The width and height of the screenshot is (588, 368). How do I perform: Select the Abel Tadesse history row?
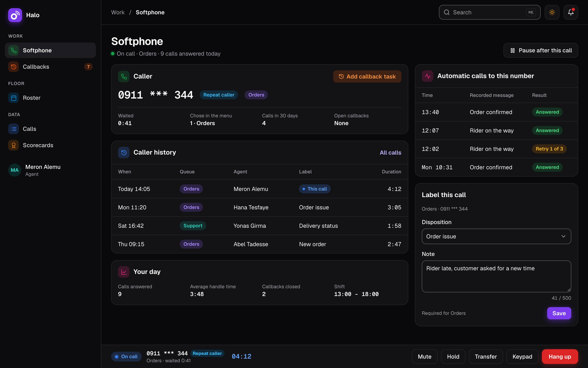259,244
